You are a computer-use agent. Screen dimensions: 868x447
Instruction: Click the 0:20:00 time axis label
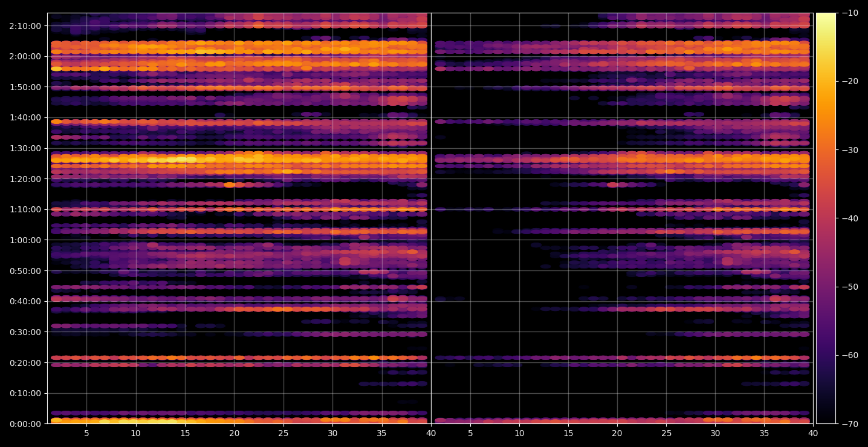pos(25,363)
